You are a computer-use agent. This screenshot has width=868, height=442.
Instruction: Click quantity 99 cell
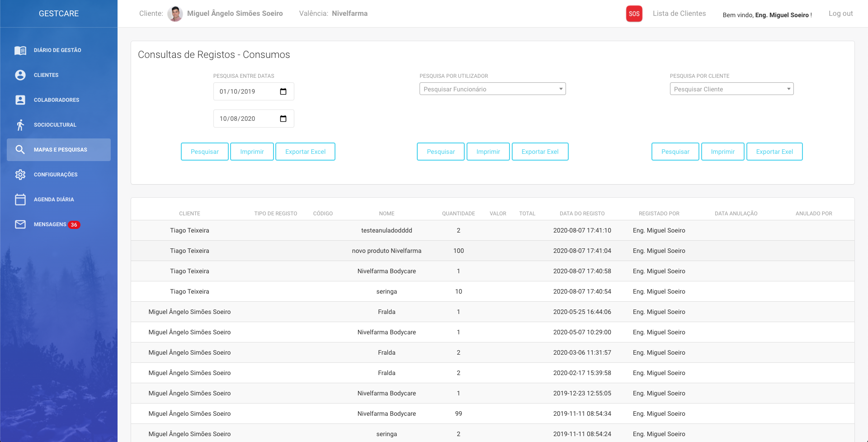click(x=458, y=413)
